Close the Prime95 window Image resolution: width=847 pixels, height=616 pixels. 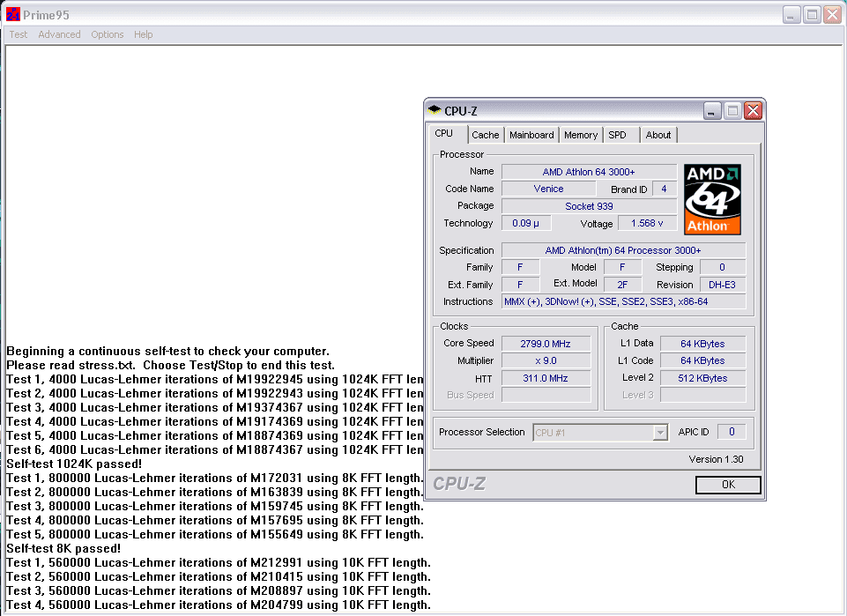click(832, 15)
